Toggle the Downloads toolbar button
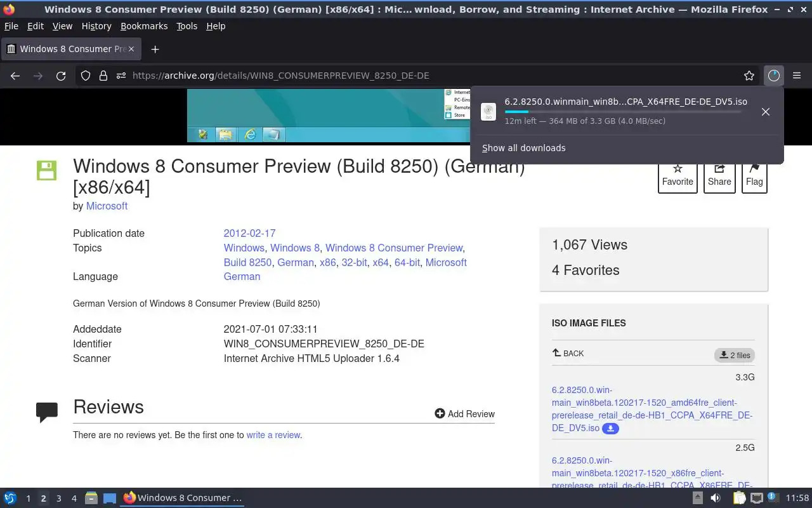Viewport: 812px width, 508px height. (x=773, y=76)
